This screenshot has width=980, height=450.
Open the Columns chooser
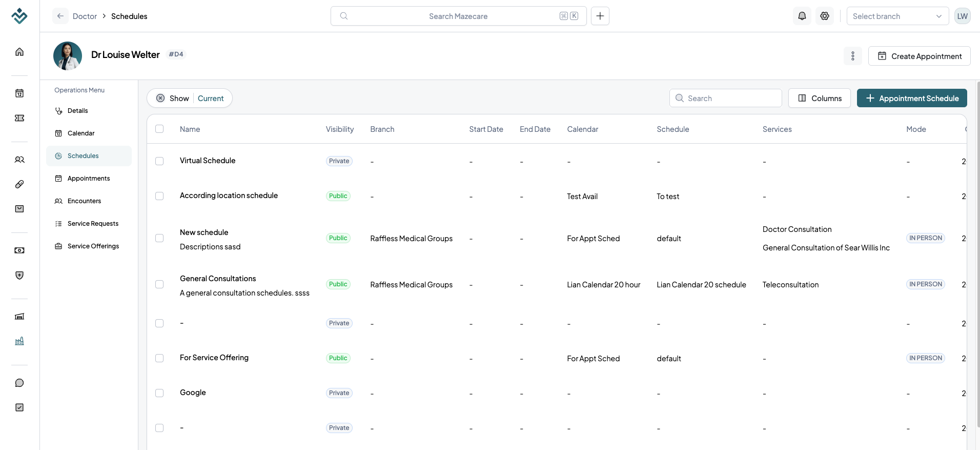(x=820, y=98)
